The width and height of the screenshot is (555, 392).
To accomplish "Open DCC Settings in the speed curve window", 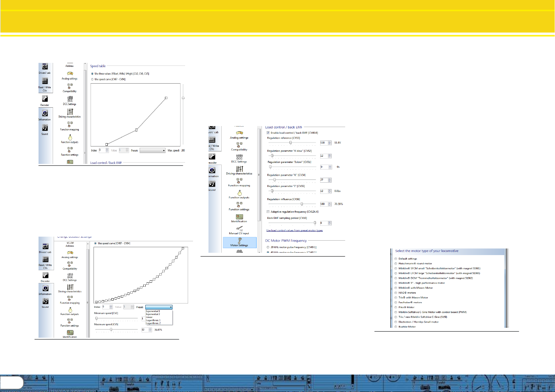I will click(x=70, y=277).
